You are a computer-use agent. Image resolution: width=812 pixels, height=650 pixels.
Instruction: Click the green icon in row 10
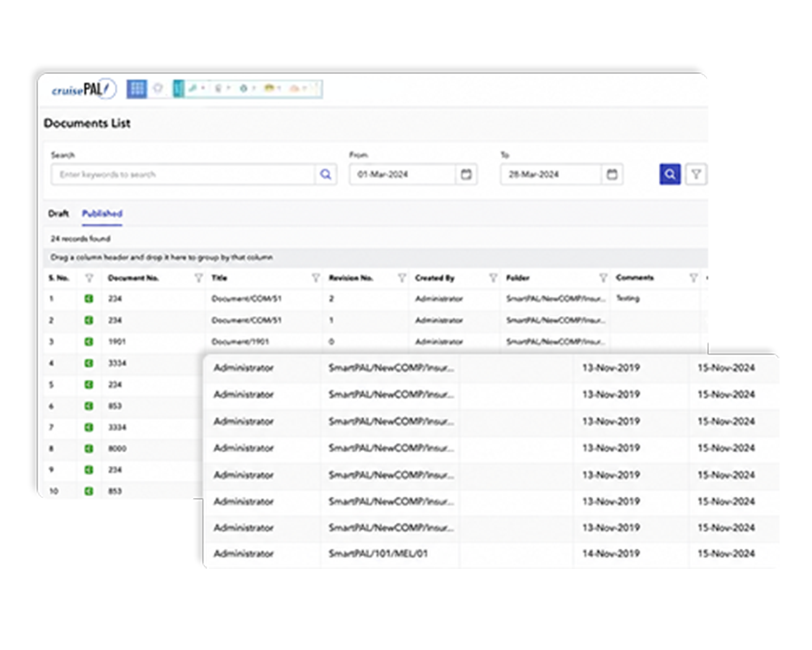[x=89, y=491]
